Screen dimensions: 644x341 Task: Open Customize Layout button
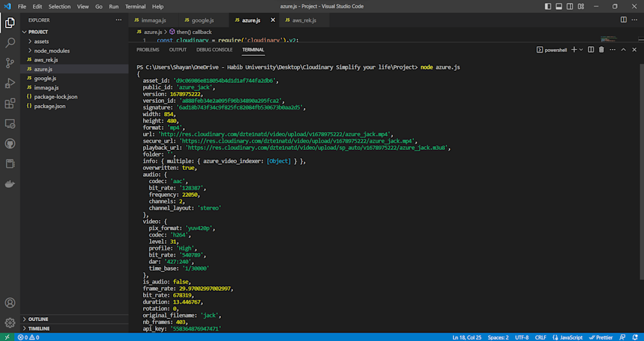[581, 6]
